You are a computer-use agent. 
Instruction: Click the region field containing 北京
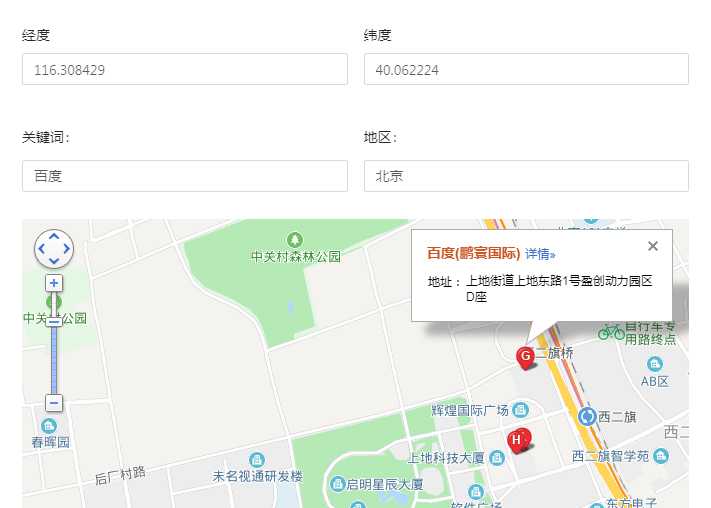(x=526, y=176)
